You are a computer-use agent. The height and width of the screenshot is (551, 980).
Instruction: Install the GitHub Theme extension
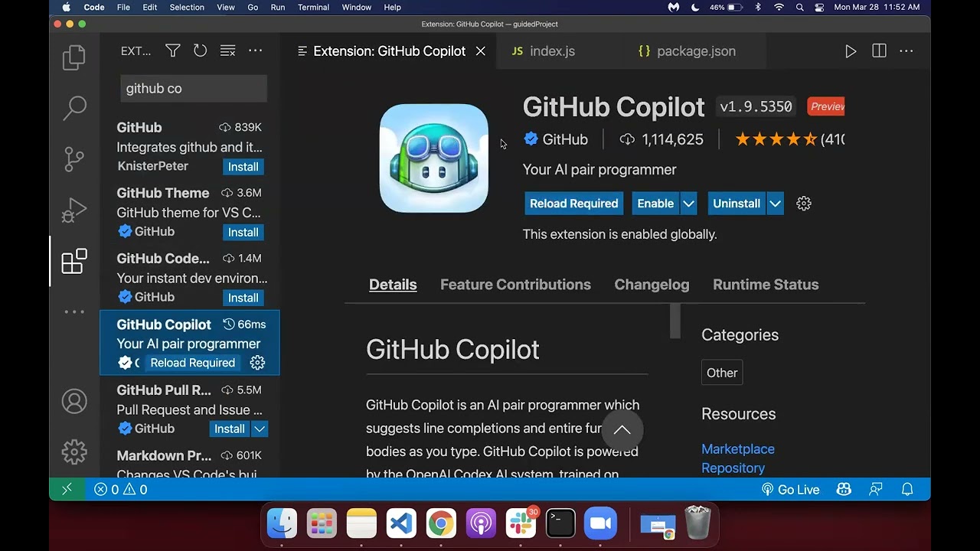(243, 232)
